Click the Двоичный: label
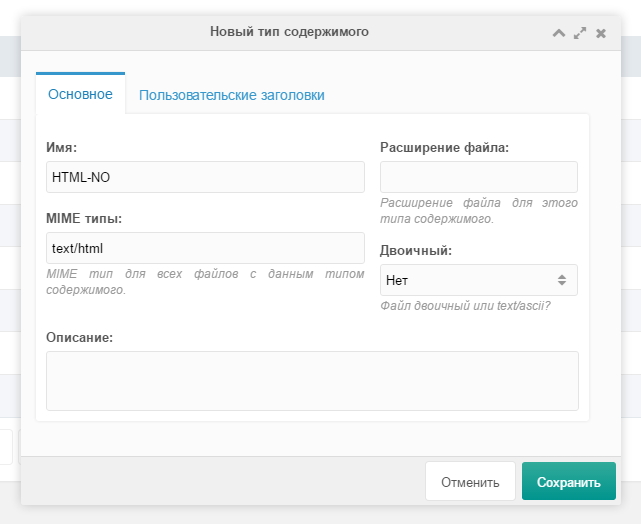Image resolution: width=641 pixels, height=524 pixels. pos(416,250)
